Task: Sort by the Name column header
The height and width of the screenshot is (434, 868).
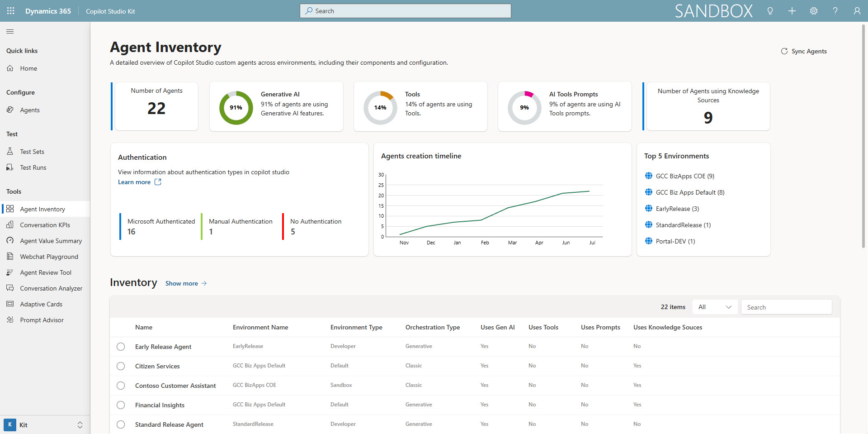Action: [x=144, y=327]
